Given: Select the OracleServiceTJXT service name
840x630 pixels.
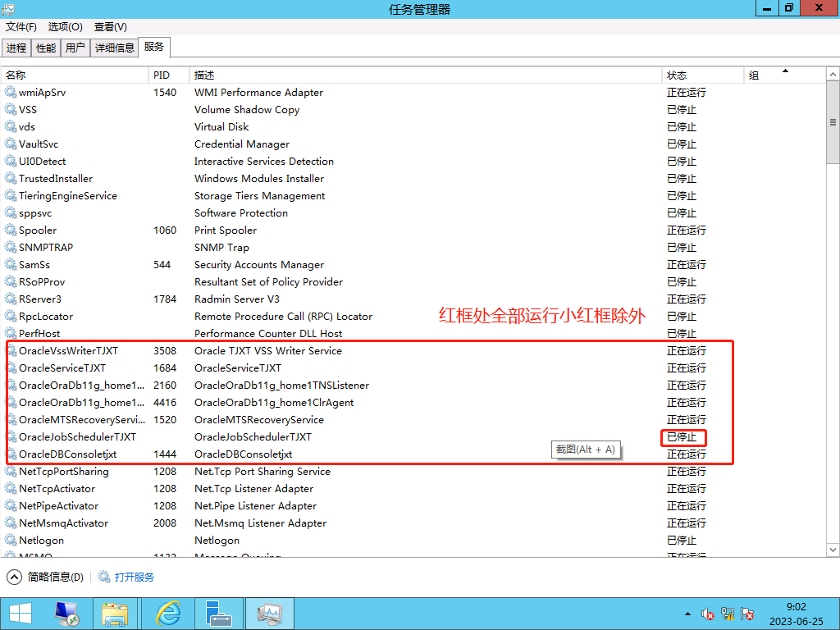Looking at the screenshot, I should tap(62, 368).
